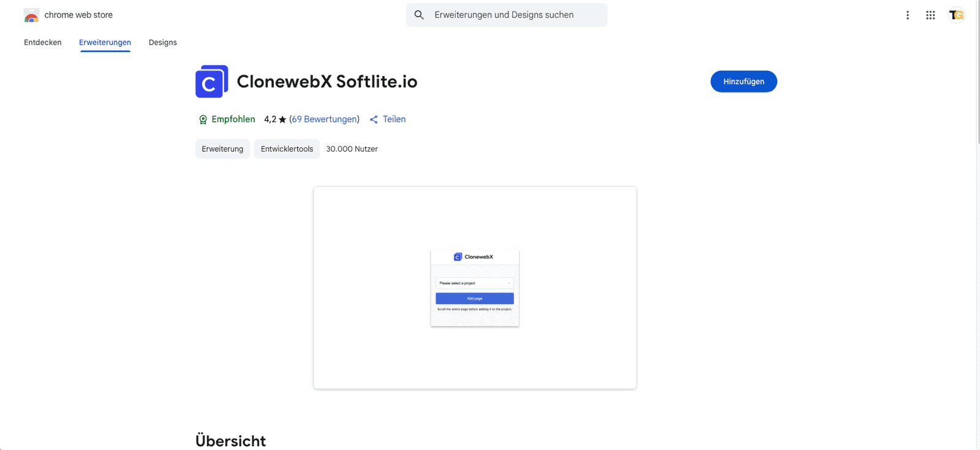Select the Erweiterung category chip
Viewport: 980px width, 450px height.
[x=222, y=148]
